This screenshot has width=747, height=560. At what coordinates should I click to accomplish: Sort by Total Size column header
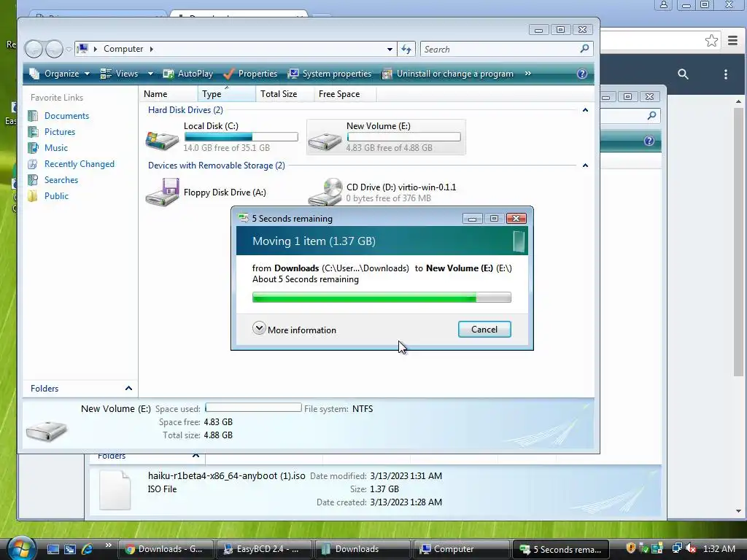[x=285, y=94]
